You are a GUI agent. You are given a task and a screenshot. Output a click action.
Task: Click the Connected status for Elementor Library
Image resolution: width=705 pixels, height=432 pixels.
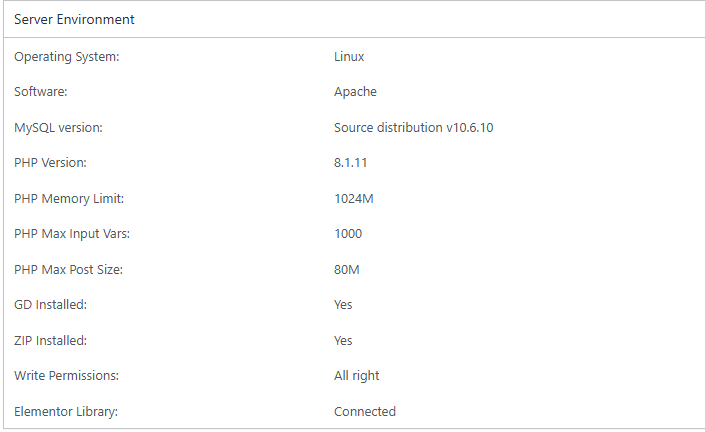[365, 412]
